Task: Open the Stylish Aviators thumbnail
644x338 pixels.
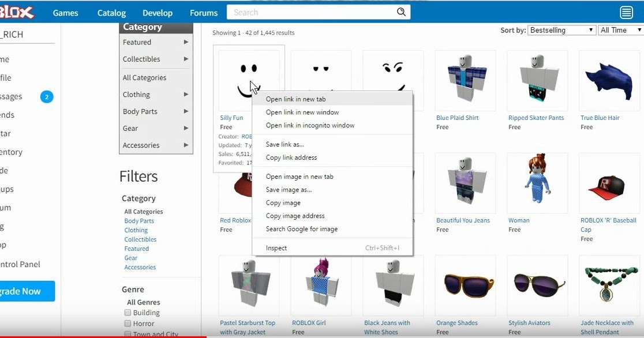Action: [537, 286]
